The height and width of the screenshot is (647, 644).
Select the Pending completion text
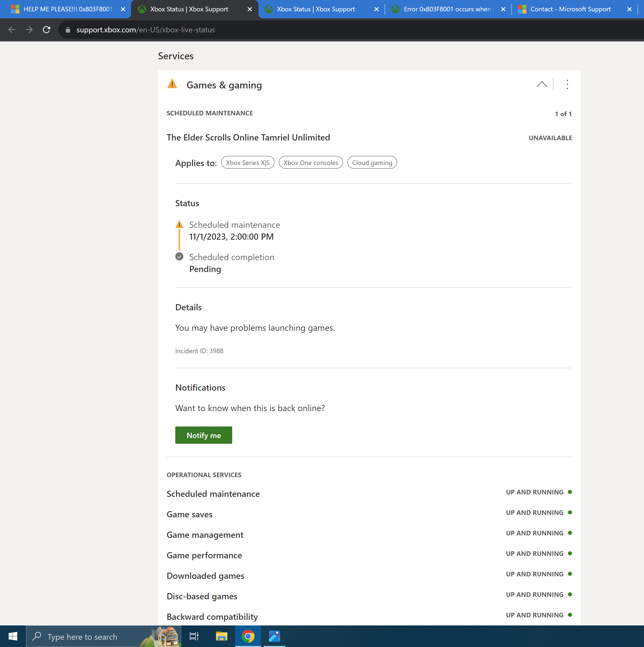coord(205,269)
